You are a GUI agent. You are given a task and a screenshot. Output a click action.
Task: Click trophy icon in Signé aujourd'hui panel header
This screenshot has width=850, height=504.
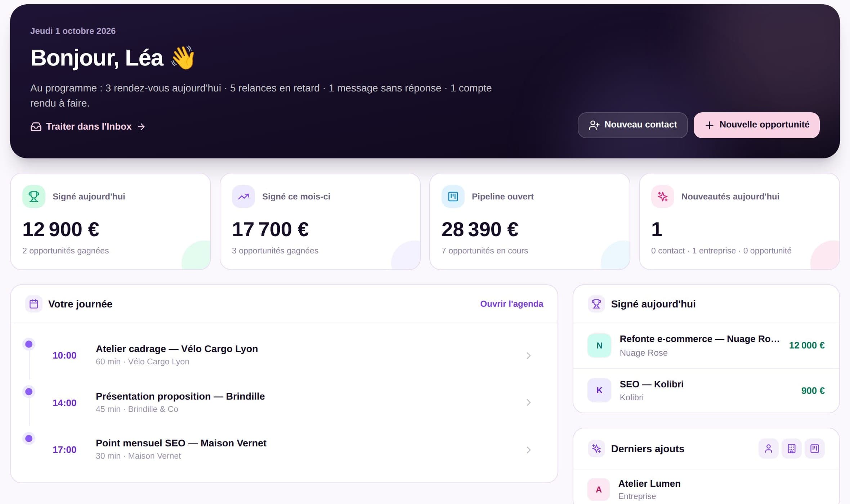(x=596, y=304)
